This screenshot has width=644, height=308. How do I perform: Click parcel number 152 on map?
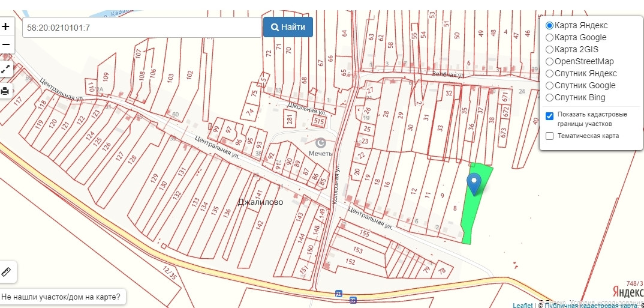pos(350,262)
